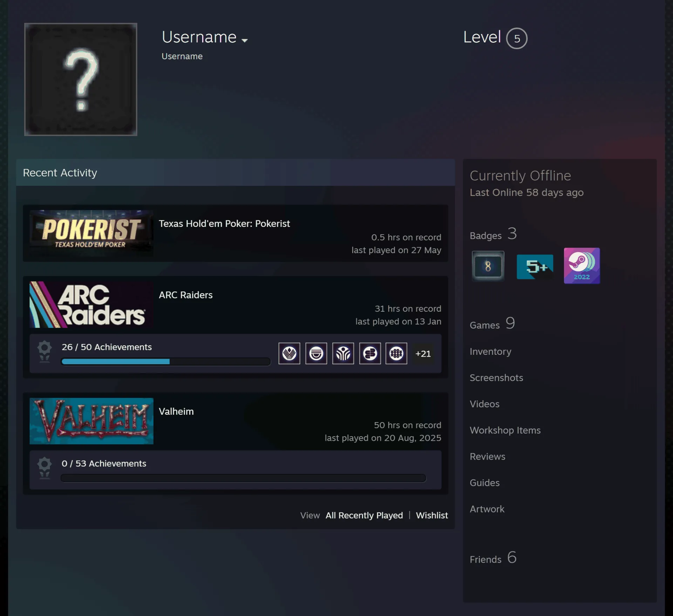Select third ARC Raiders achievement icon
The image size is (673, 616).
[x=343, y=353]
